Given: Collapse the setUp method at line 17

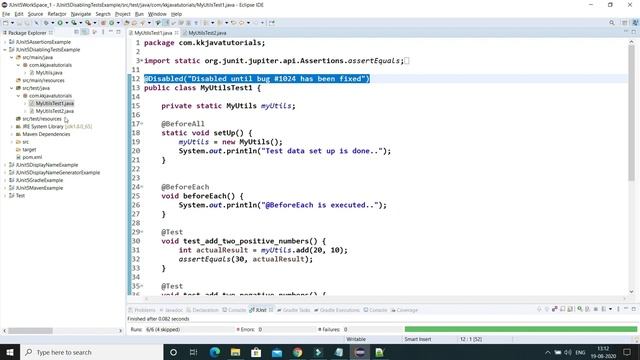Looking at the screenshot, I should pos(142,124).
